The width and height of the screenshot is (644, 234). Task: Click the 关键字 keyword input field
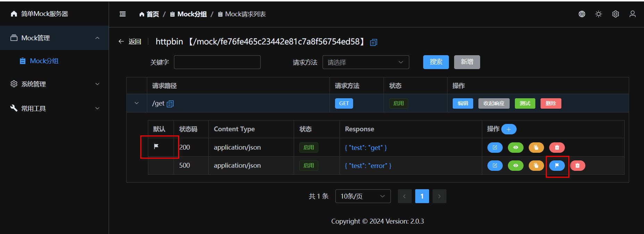pos(217,62)
